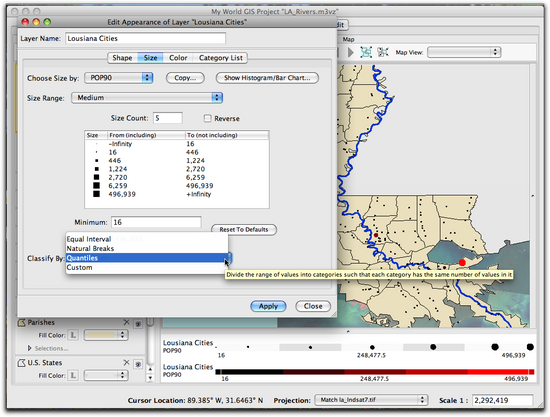Click the play arrow in Map toolbar
The image size is (550, 417).
(350, 53)
